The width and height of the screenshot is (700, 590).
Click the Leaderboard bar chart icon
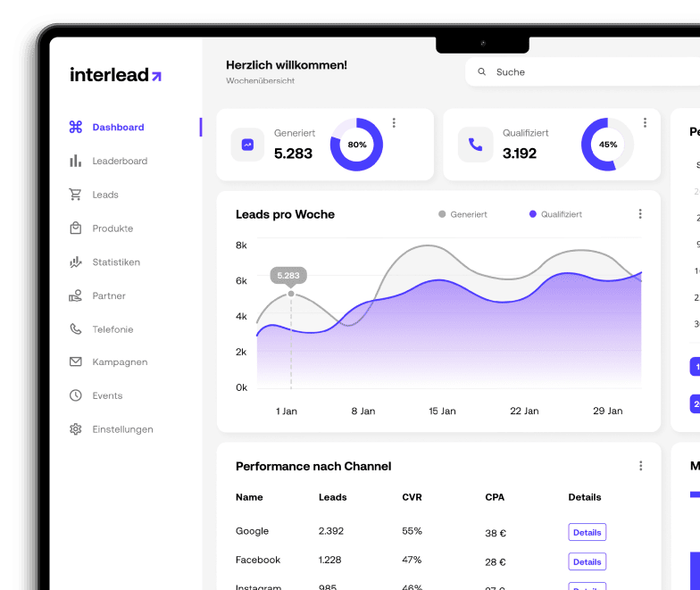pyautogui.click(x=76, y=161)
